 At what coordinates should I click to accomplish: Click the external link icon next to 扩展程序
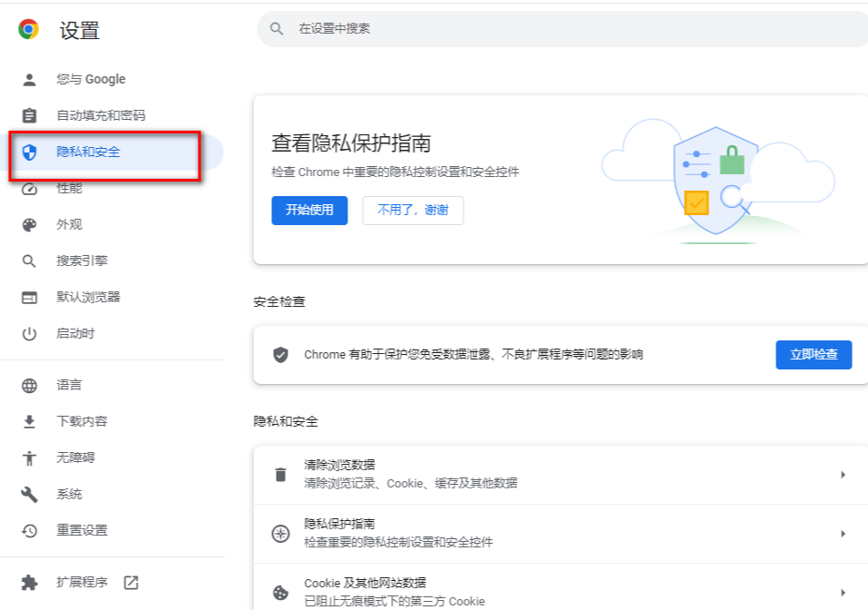point(132,582)
